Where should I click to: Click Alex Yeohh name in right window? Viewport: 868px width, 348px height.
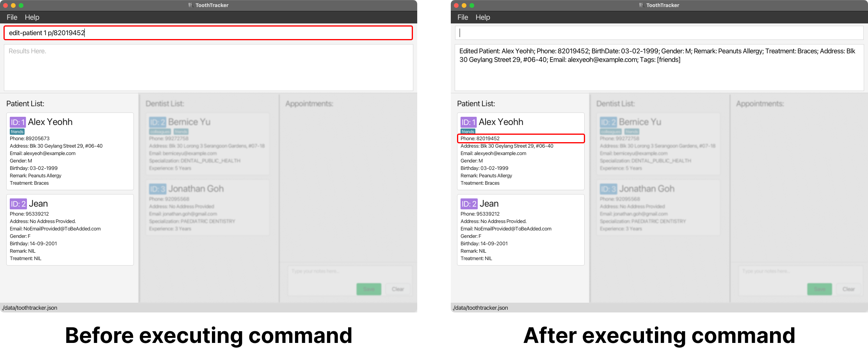click(501, 122)
